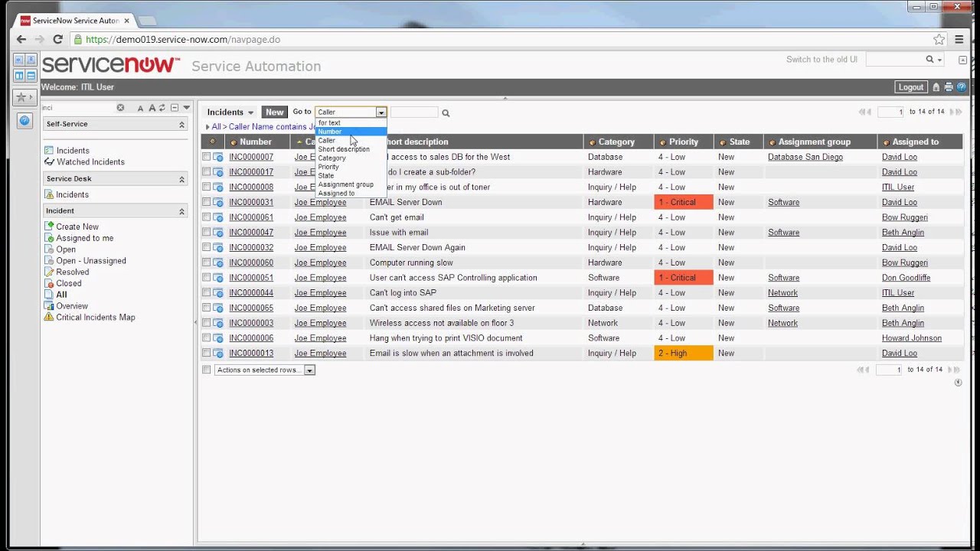980x551 pixels.
Task: Tick the checkbox for INC0000008
Action: (207, 187)
